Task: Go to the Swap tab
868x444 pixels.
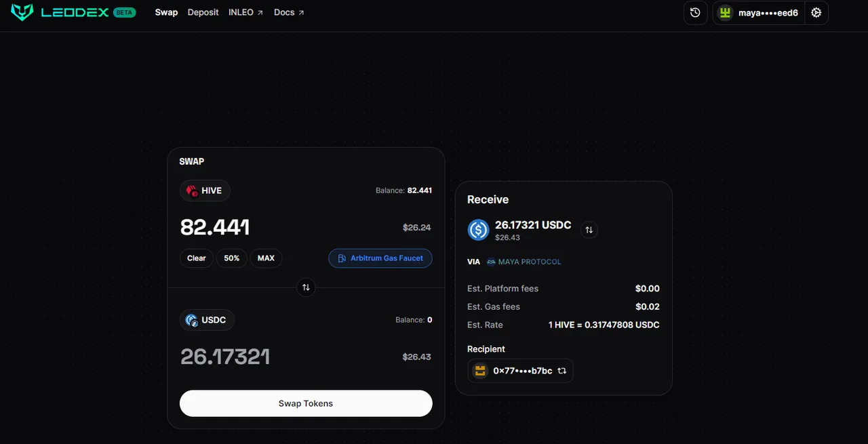Action: coord(166,12)
